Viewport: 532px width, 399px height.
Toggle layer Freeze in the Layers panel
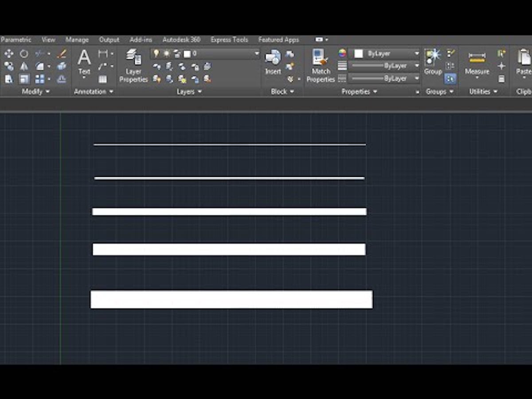166,53
